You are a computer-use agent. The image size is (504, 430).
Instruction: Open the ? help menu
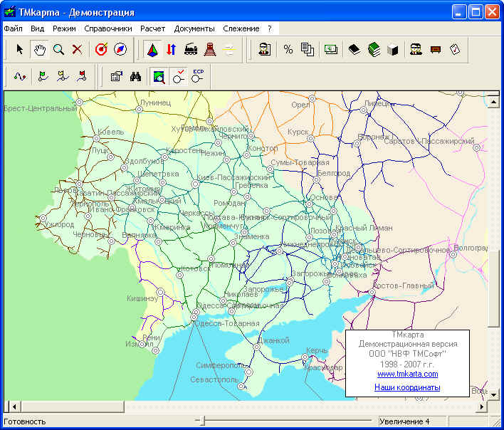click(270, 28)
